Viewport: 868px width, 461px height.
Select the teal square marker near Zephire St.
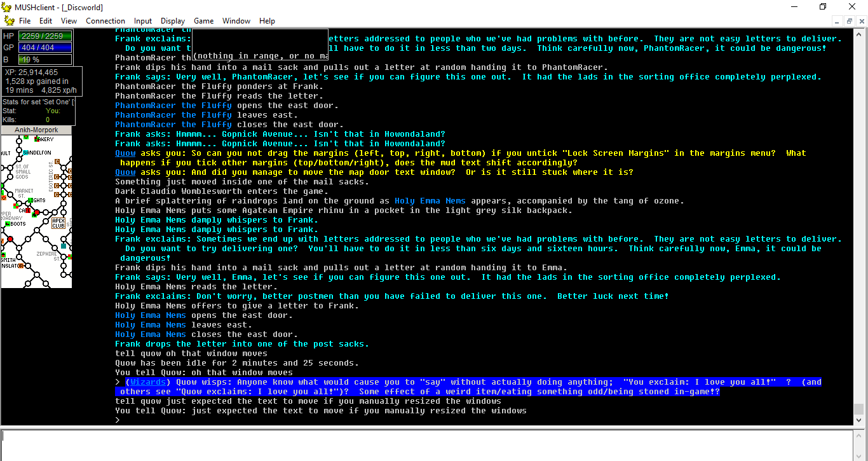(63, 246)
